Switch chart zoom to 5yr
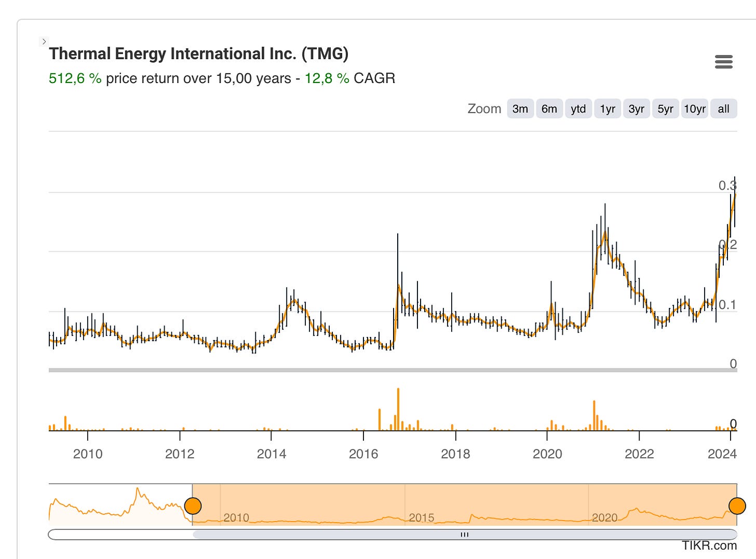 click(x=666, y=109)
